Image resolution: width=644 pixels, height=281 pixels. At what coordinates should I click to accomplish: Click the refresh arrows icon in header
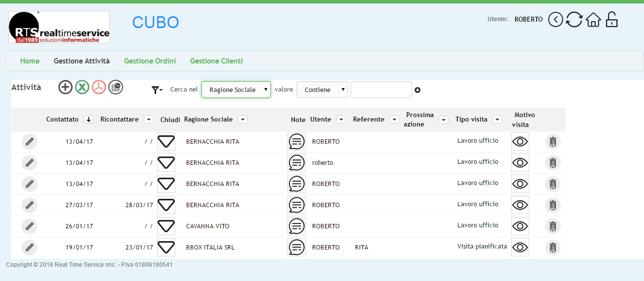click(x=574, y=20)
